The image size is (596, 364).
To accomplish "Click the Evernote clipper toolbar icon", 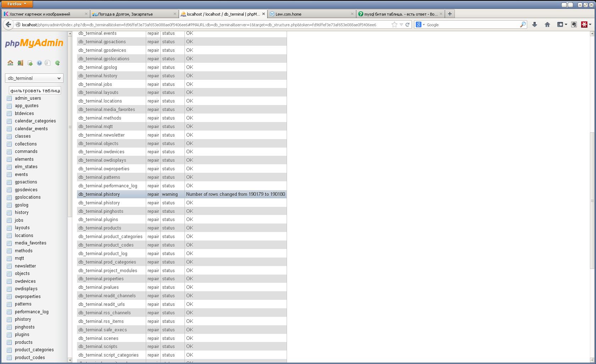I will click(574, 24).
